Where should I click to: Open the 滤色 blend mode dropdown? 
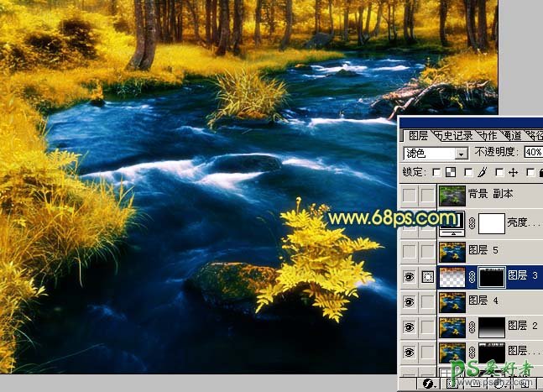(461, 154)
